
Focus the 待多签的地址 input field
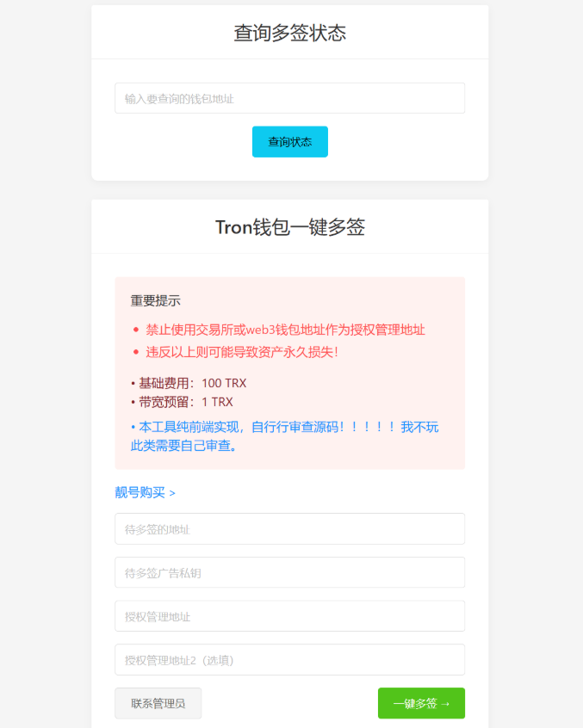290,529
